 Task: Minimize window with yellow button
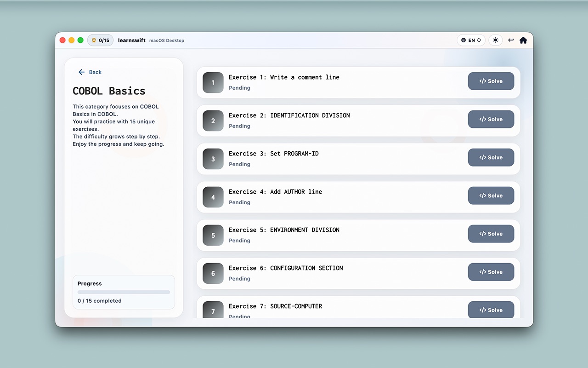coord(72,40)
